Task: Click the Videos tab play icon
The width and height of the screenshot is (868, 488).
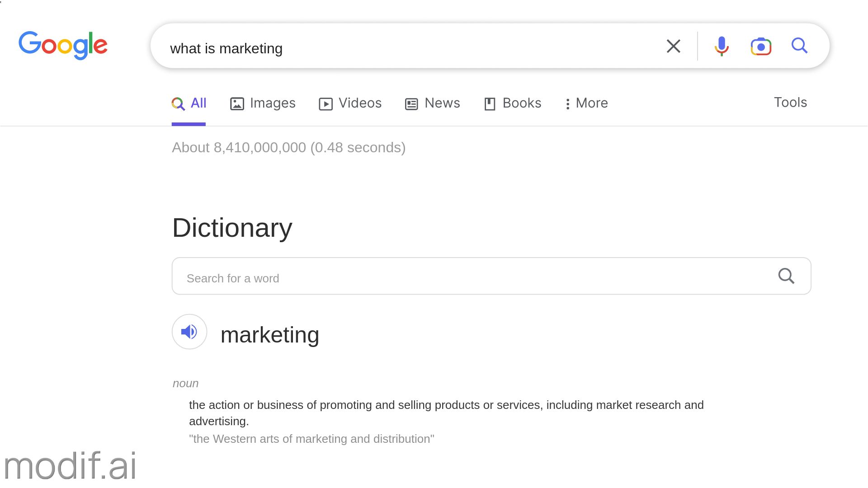Action: [x=325, y=104]
